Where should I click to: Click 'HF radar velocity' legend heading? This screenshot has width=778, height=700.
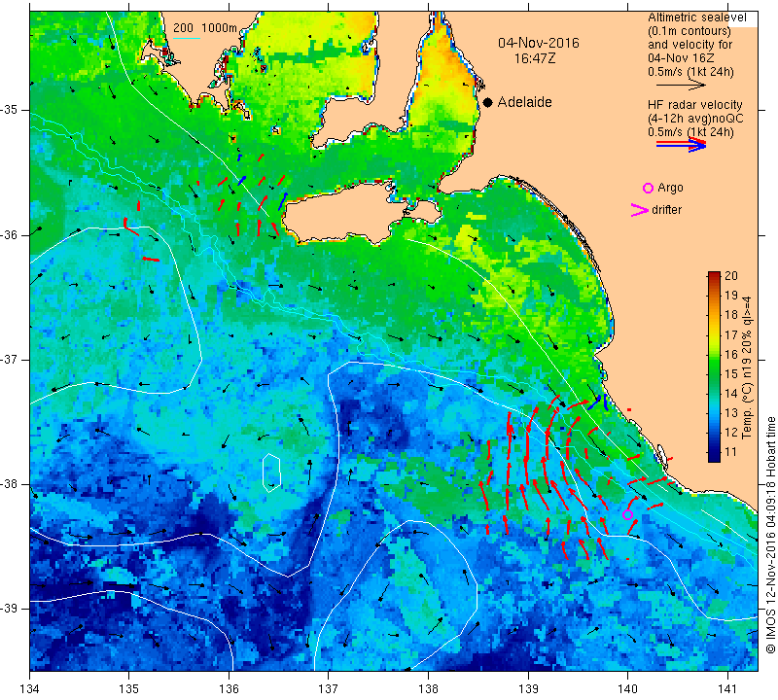point(694,105)
